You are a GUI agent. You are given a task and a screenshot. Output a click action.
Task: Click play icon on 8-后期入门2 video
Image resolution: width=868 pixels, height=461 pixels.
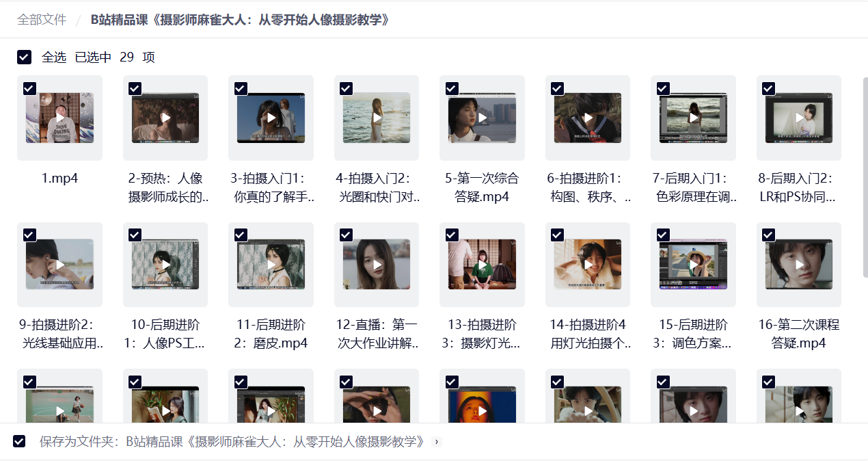[799, 118]
